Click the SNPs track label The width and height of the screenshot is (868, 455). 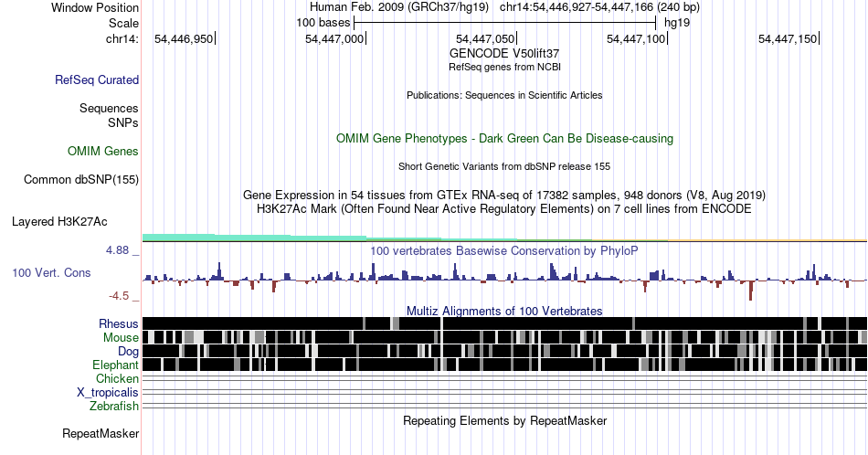click(x=123, y=122)
